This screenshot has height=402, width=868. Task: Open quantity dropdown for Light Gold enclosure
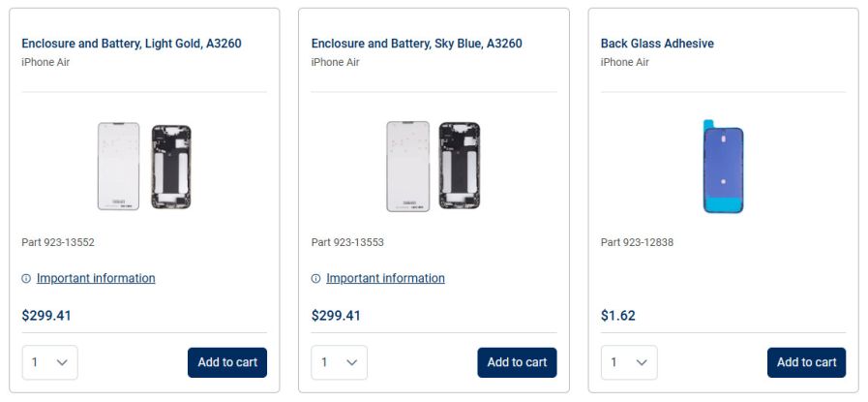pyautogui.click(x=49, y=362)
